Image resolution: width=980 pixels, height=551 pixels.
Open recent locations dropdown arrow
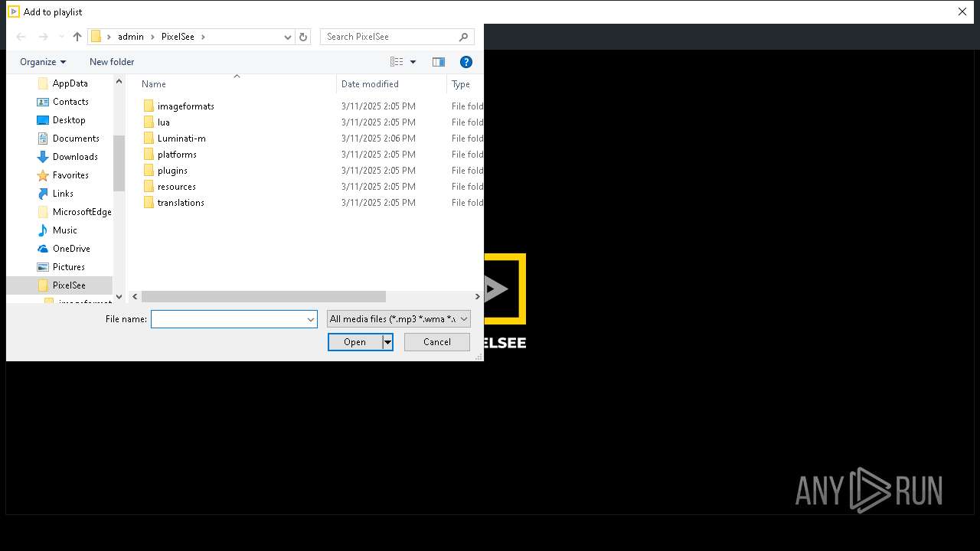click(61, 37)
